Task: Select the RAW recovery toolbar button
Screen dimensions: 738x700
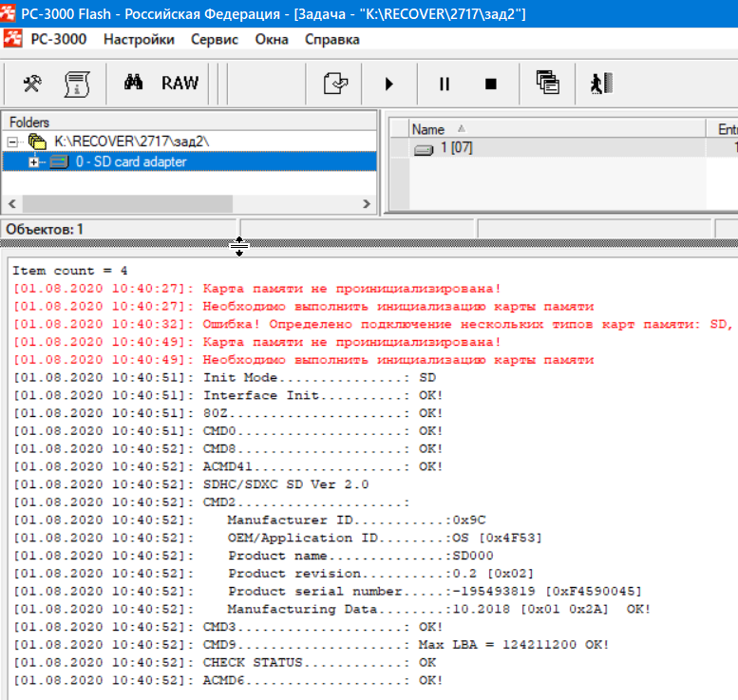Action: pyautogui.click(x=180, y=83)
